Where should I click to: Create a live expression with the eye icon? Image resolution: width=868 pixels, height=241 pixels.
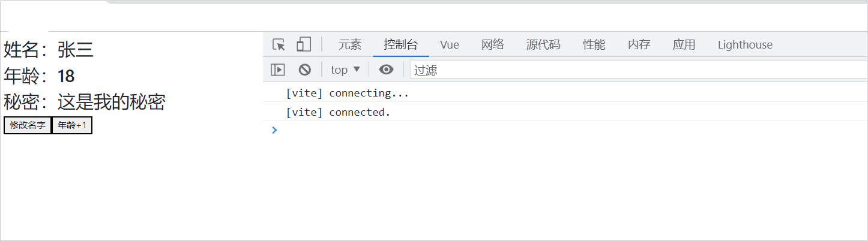tap(387, 70)
